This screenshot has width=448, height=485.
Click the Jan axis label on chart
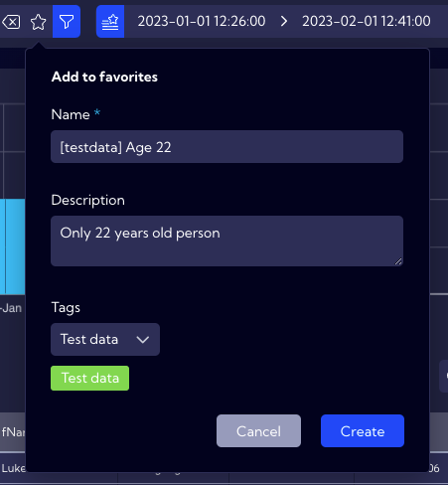point(12,308)
